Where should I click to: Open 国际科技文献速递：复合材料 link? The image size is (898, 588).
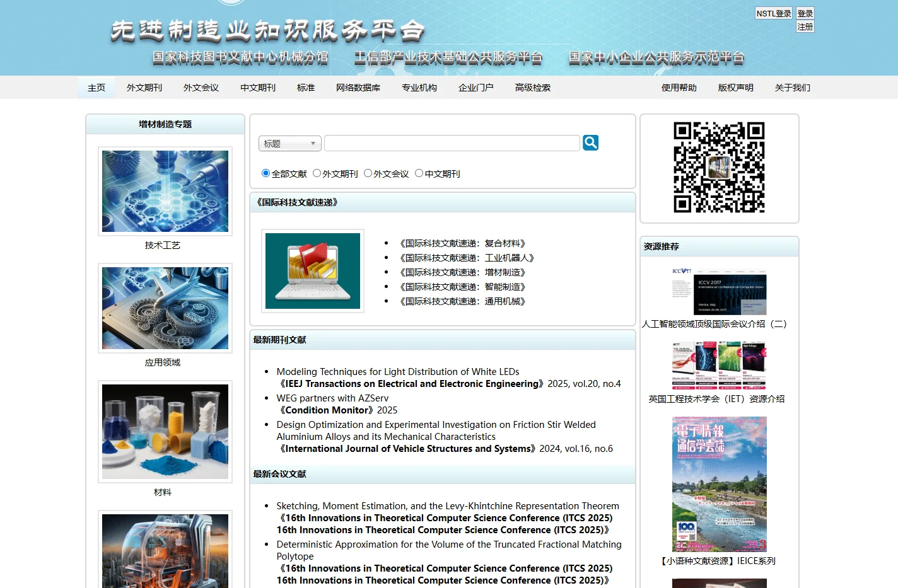[463, 243]
